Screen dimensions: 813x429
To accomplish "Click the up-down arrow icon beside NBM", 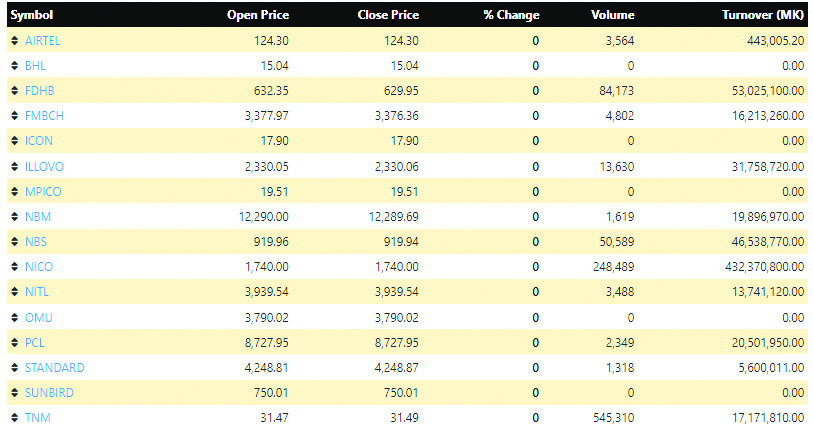I will (14, 216).
